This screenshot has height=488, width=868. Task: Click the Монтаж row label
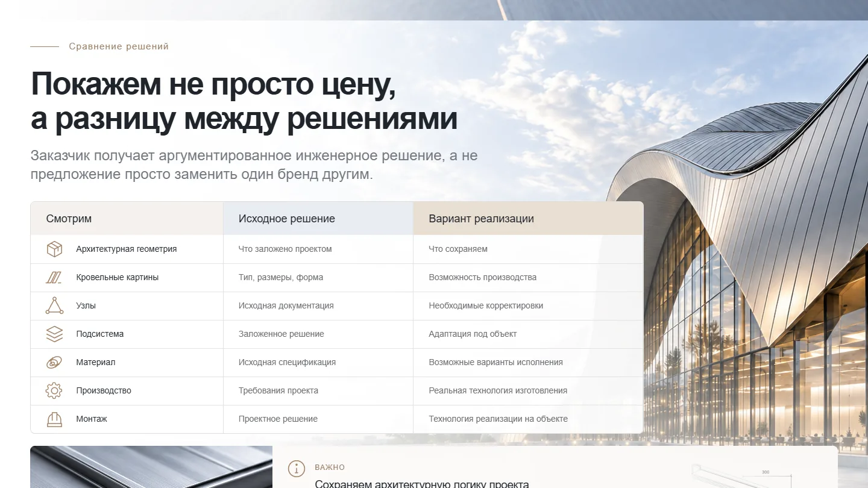[x=92, y=419]
